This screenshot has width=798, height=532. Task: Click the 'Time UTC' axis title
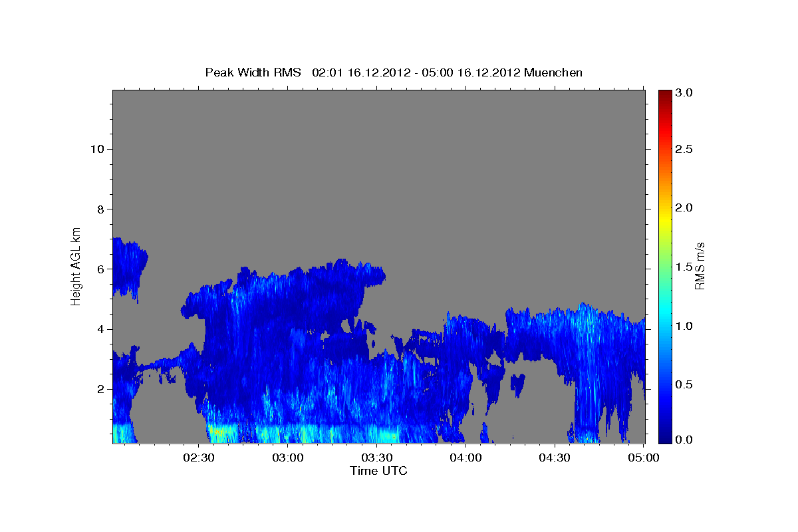378,471
